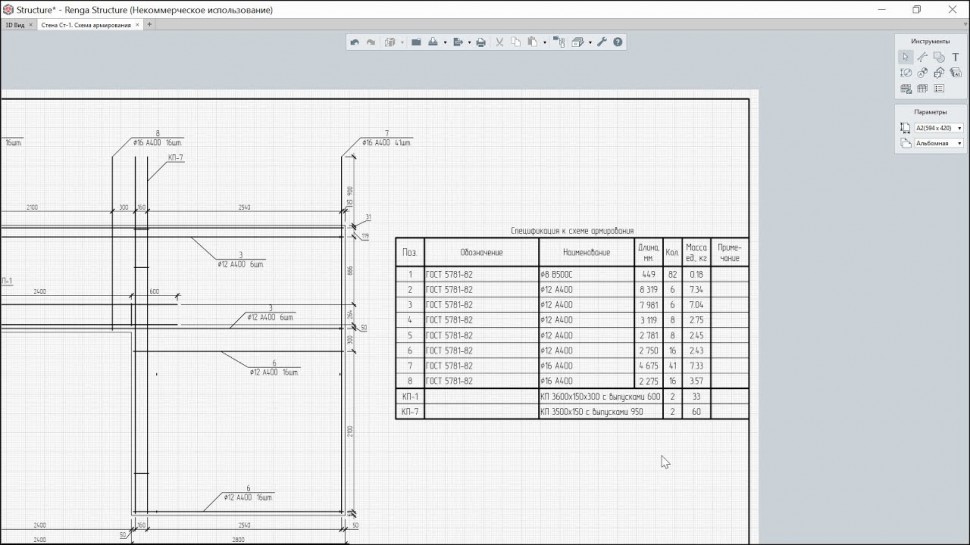Select the Стена Ст-1. Схема армирования tab

[84, 24]
